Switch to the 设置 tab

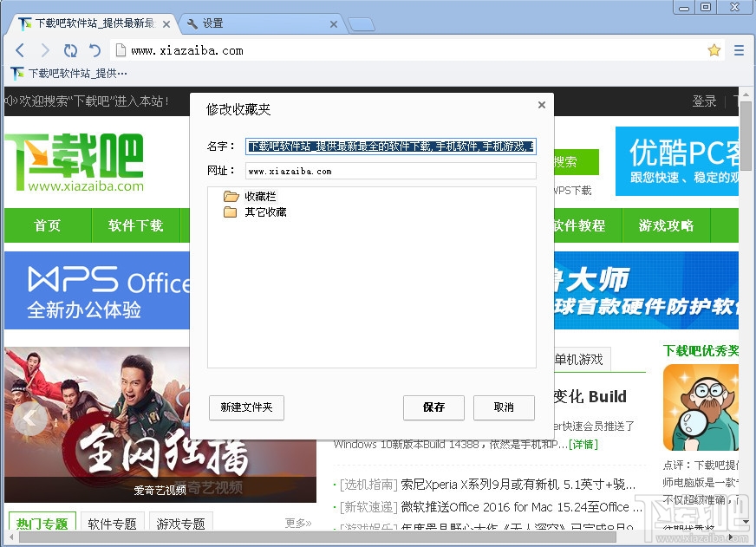tap(263, 23)
